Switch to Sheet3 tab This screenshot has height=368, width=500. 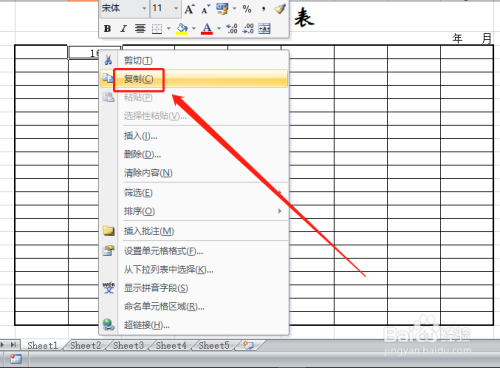(x=128, y=345)
